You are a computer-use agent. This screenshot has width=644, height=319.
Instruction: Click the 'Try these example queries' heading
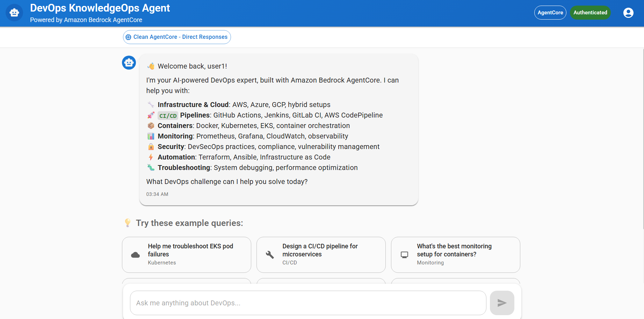(189, 223)
